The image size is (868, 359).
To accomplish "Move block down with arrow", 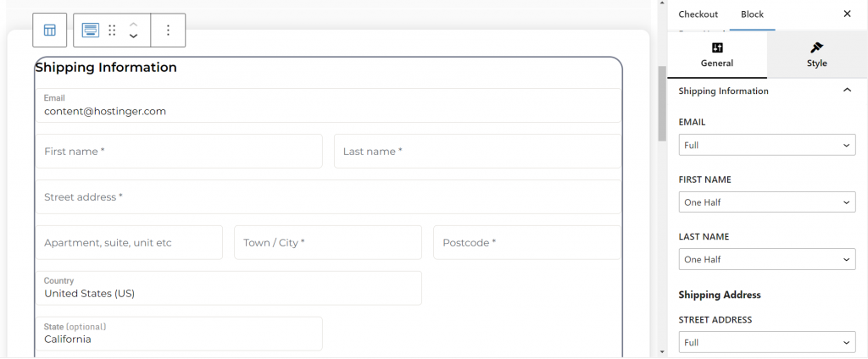I will coord(133,36).
